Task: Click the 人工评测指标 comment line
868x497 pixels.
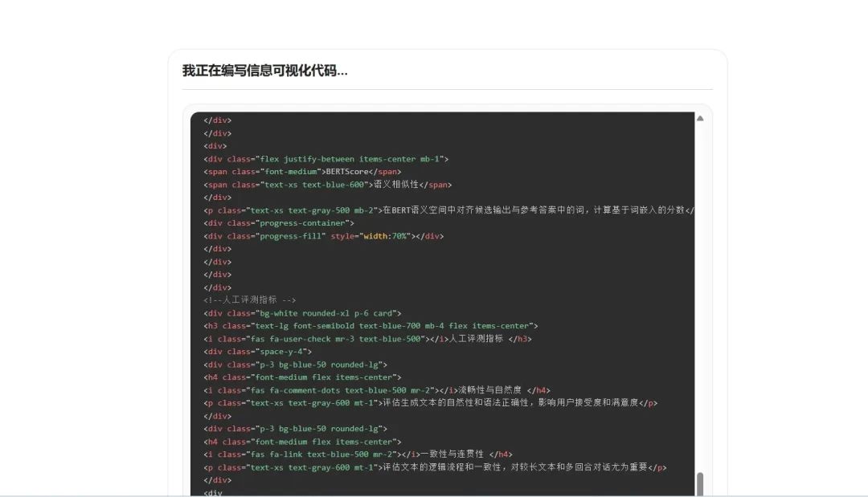Action: click(250, 299)
